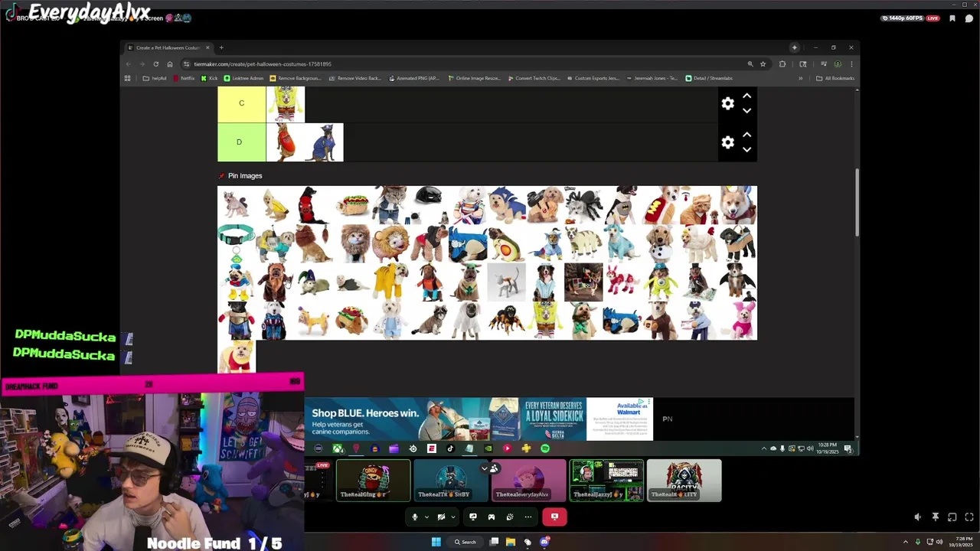The height and width of the screenshot is (551, 980).
Task: Select TheRealGinger participant tile
Action: tap(373, 481)
